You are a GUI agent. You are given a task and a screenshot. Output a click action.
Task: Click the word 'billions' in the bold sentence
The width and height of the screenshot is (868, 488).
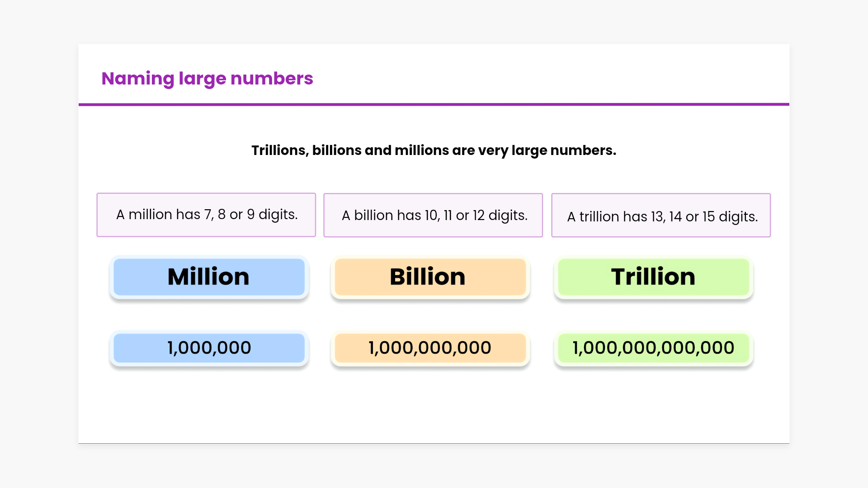(337, 150)
